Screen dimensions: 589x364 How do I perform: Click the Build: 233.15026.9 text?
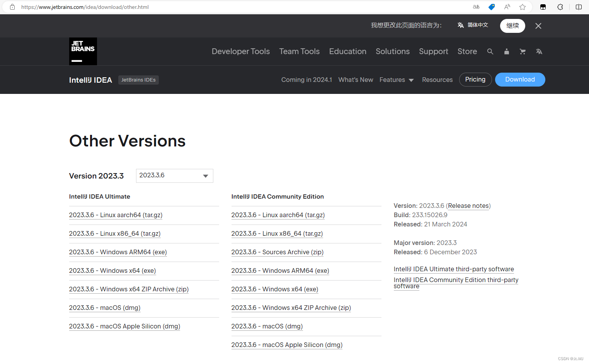(x=420, y=215)
